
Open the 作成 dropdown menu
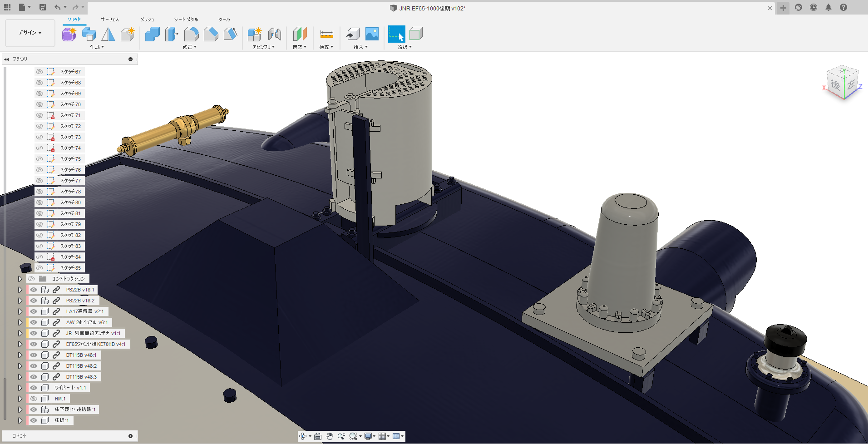pyautogui.click(x=97, y=47)
